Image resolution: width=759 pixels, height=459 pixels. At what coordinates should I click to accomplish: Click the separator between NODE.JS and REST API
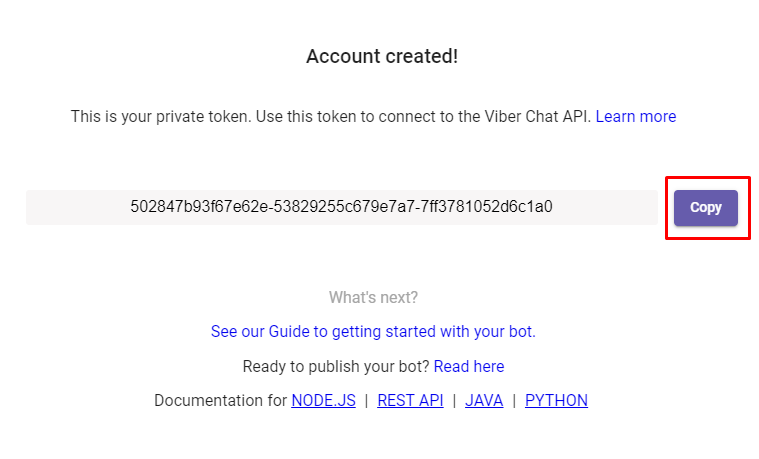tap(366, 401)
